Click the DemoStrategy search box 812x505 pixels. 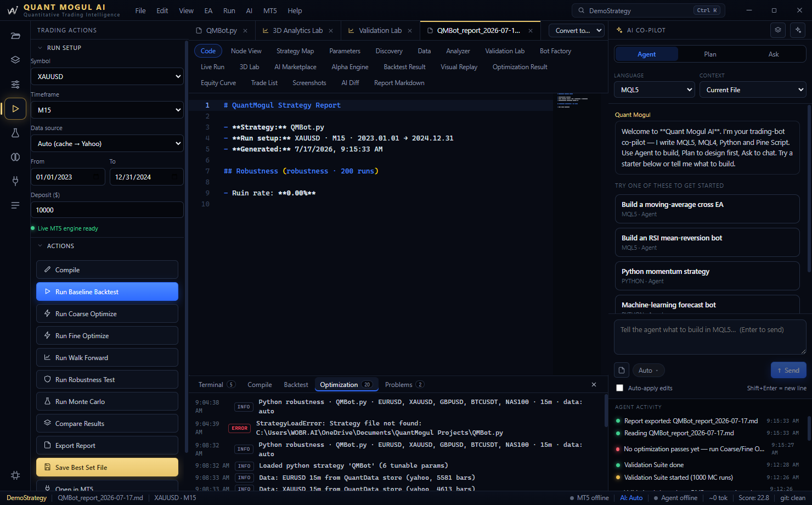tap(649, 10)
